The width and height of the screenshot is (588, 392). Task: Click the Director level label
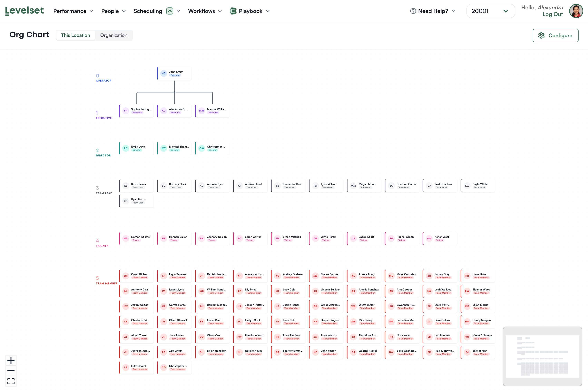(x=103, y=155)
